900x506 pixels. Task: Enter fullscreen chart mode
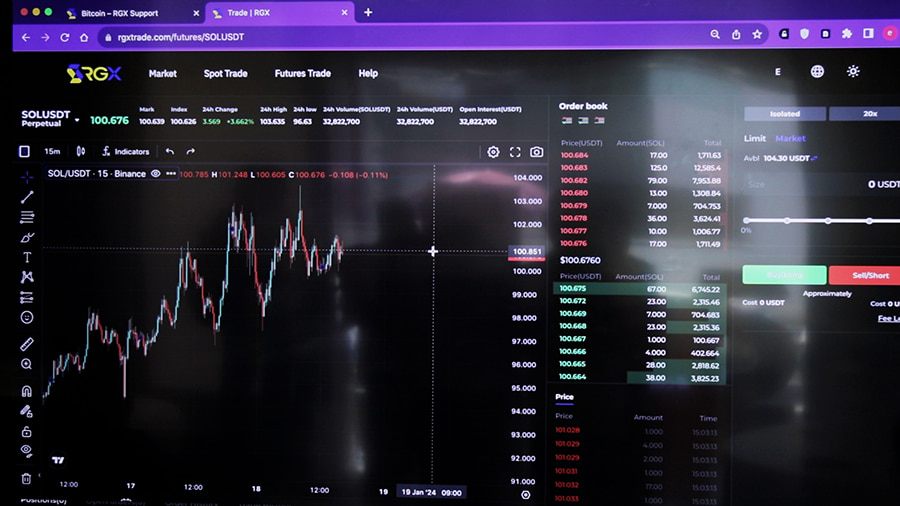515,152
